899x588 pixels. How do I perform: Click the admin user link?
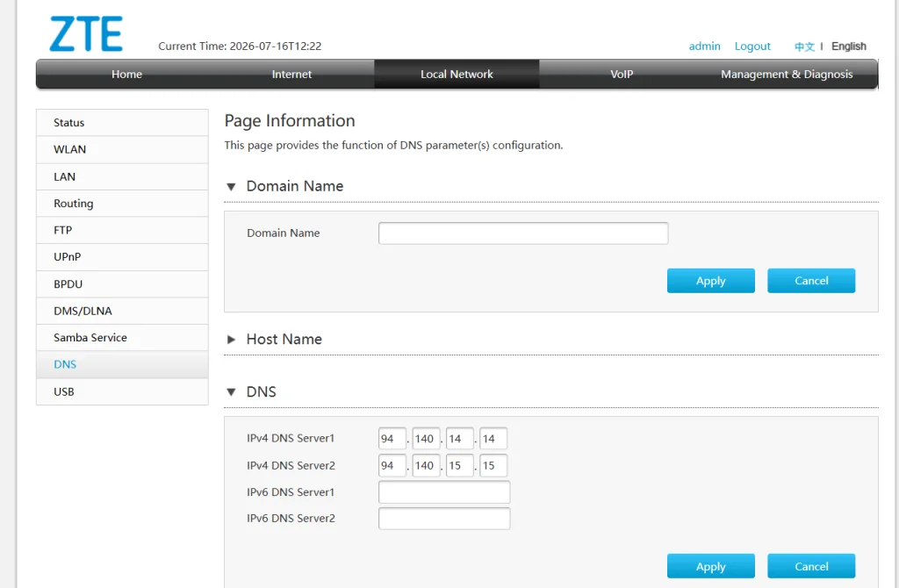point(704,47)
